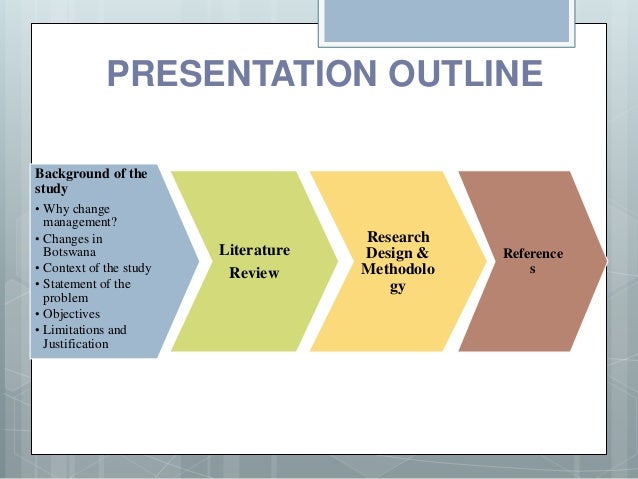Image resolution: width=638 pixels, height=479 pixels.
Task: Click the 'Context of the study' bullet
Action: [93, 268]
